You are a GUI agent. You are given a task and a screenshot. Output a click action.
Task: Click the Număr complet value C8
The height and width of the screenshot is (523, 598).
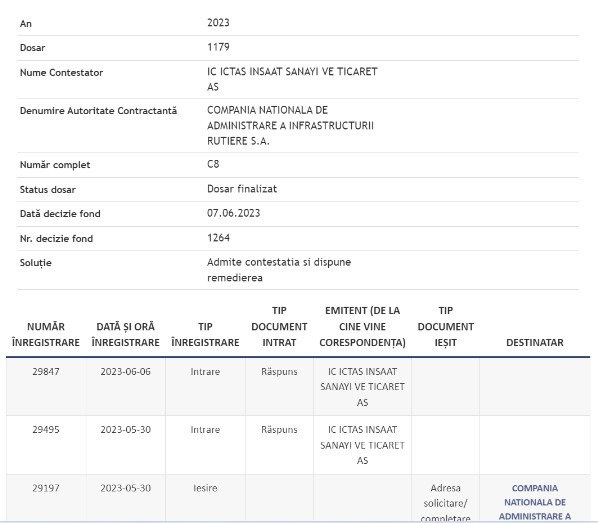coord(213,164)
